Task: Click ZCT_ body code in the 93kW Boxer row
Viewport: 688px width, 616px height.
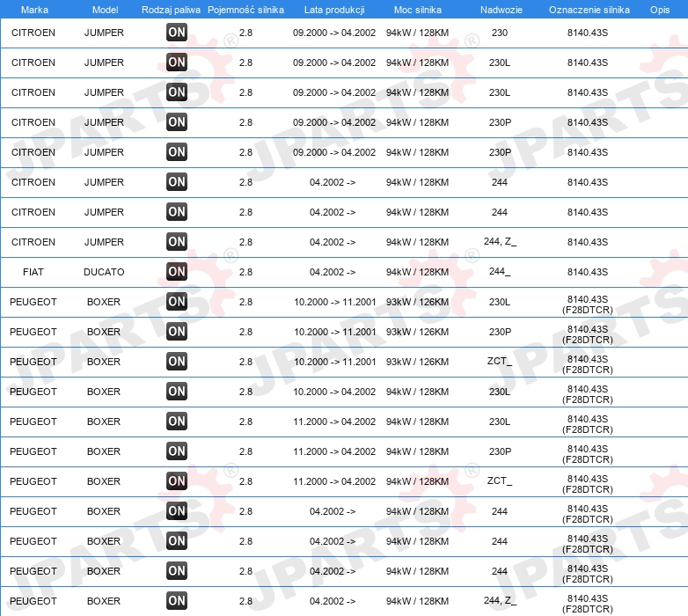Action: point(500,361)
